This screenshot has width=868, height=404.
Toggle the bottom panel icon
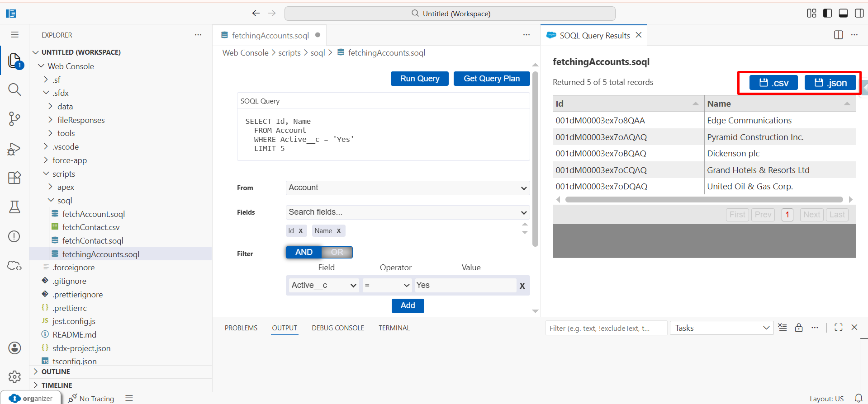point(843,13)
